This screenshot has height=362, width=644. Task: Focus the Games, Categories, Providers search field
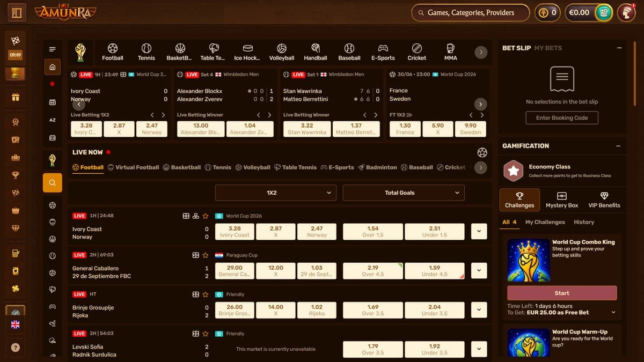point(471,12)
